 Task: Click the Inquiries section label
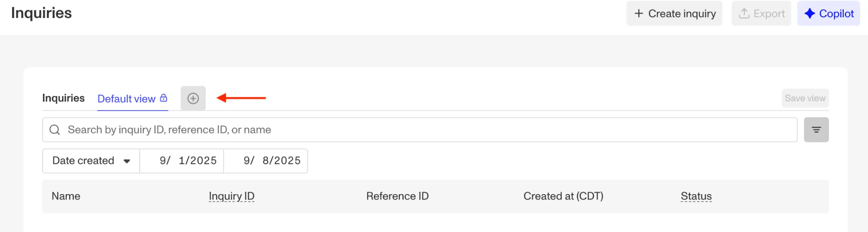click(63, 98)
